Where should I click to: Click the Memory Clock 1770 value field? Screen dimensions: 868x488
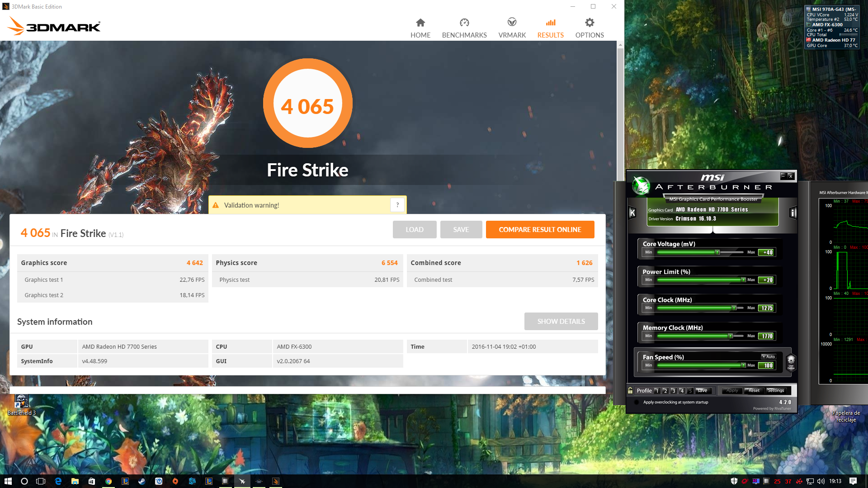coord(767,336)
